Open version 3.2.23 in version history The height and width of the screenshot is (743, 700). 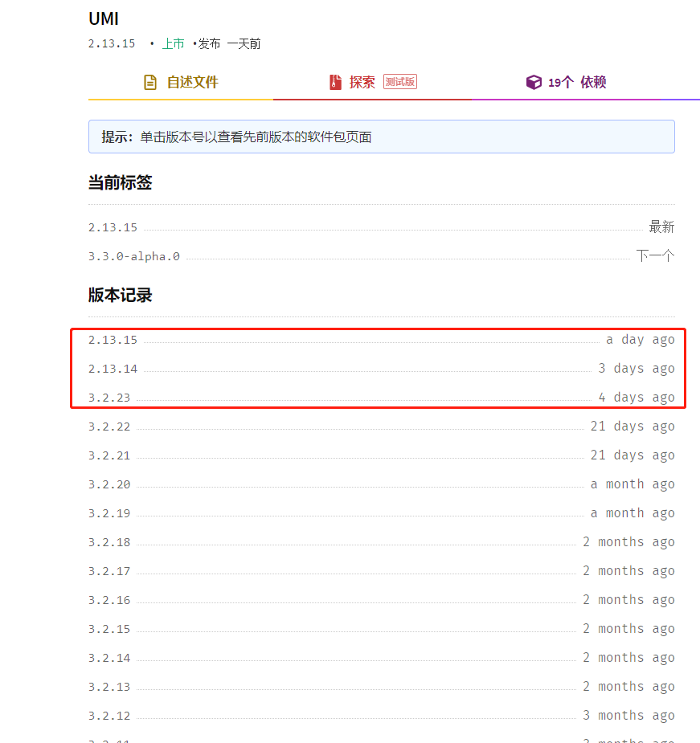click(109, 398)
